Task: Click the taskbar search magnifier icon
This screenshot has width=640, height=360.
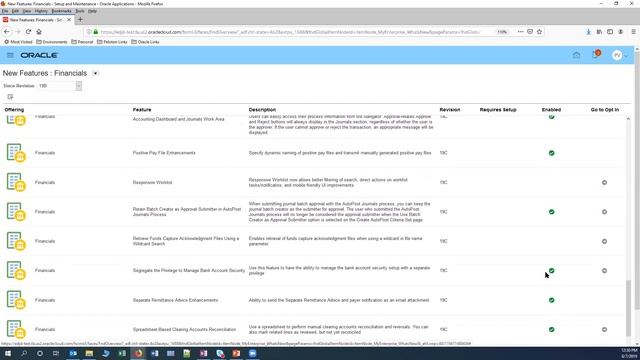Action: pyautogui.click(x=24, y=353)
